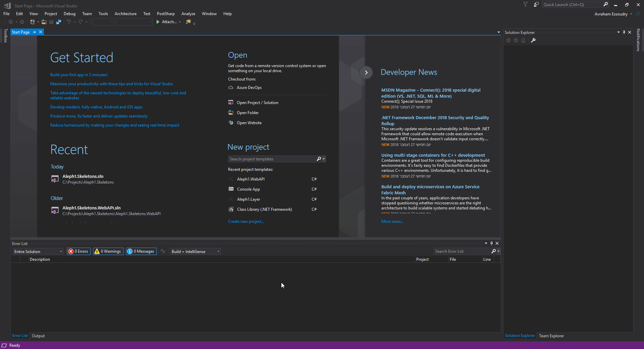
Task: Pin the Solution Explorer panel
Action: click(x=624, y=32)
